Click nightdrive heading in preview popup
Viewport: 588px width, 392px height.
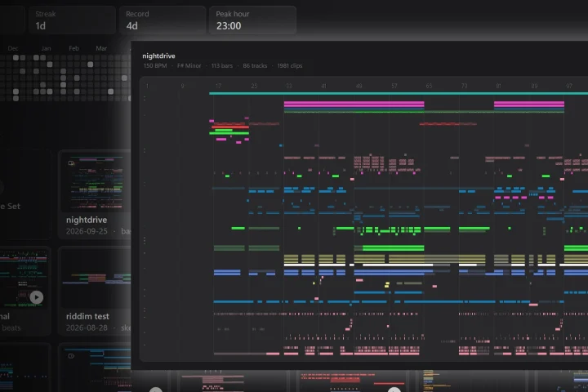[158, 56]
